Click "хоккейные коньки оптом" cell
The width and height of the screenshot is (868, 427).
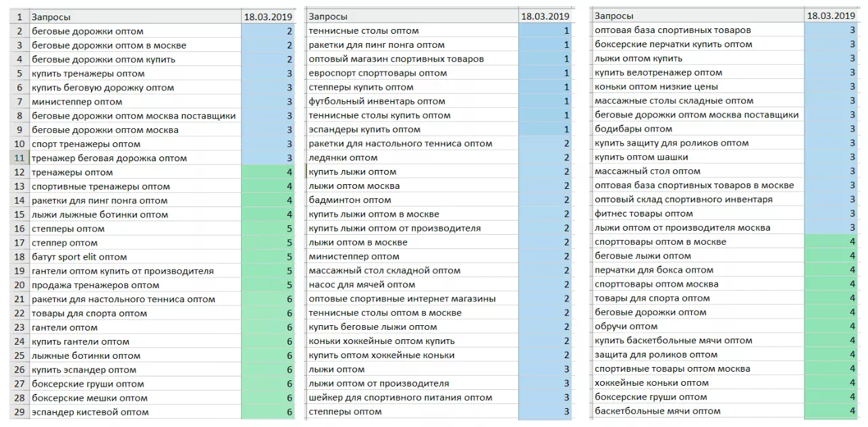[x=698, y=383]
